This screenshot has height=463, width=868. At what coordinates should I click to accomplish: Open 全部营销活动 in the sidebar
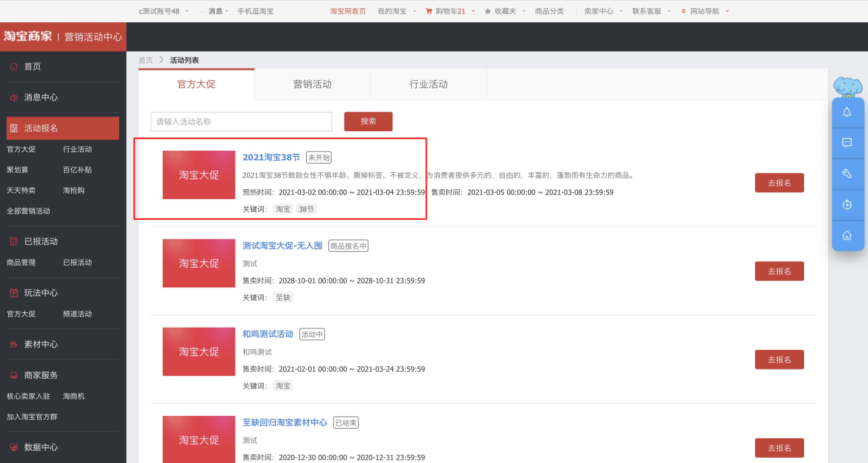click(x=28, y=211)
